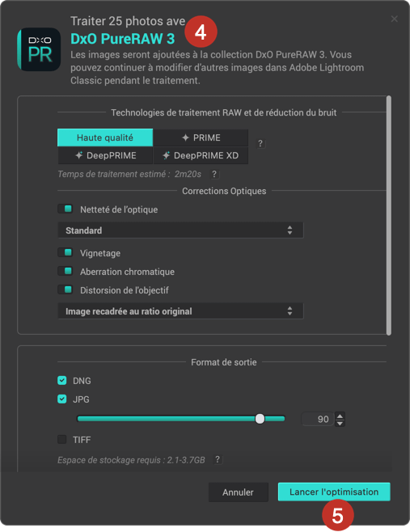Choose the DeepPRIME XD processing mode

201,155
